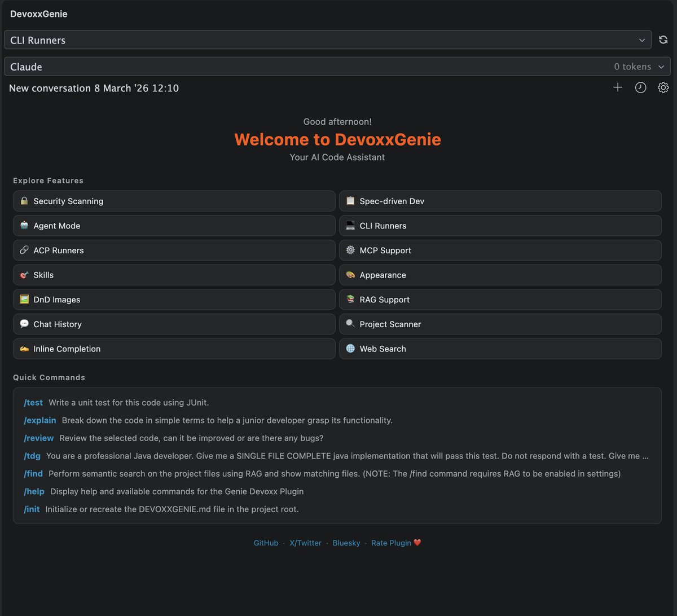Open the Agent Mode feature card
677x616 pixels.
pos(174,226)
